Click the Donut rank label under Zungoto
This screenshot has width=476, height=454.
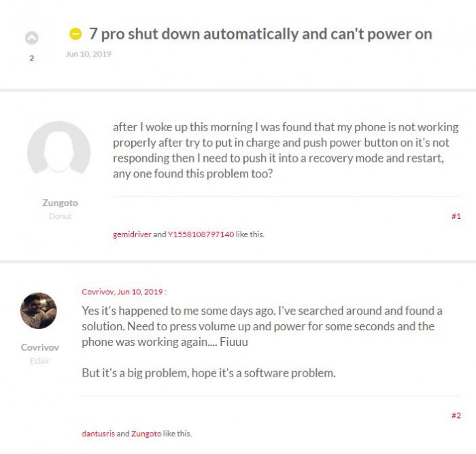[60, 216]
